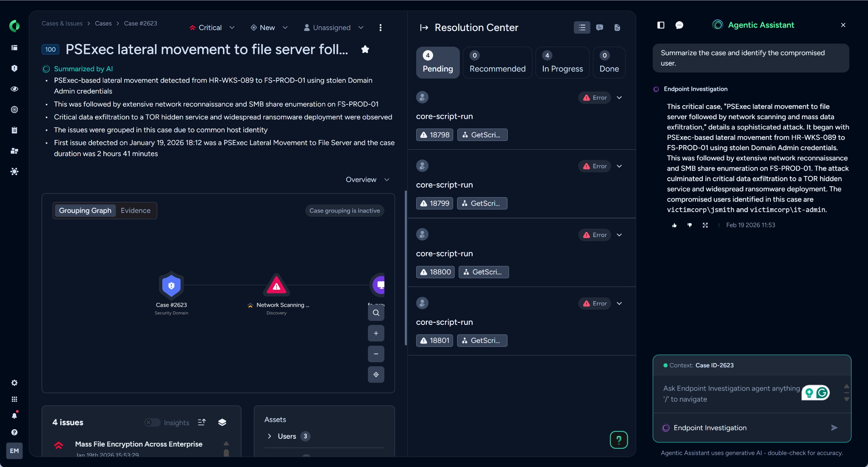
Task: Open notifications bell in sidebar
Action: tap(14, 416)
